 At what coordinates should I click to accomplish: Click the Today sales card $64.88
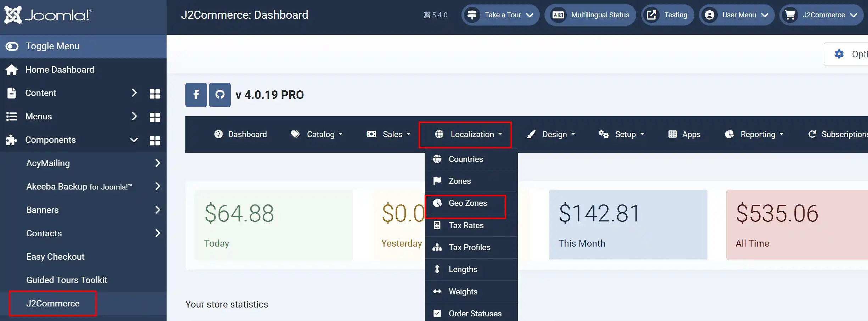point(274,225)
